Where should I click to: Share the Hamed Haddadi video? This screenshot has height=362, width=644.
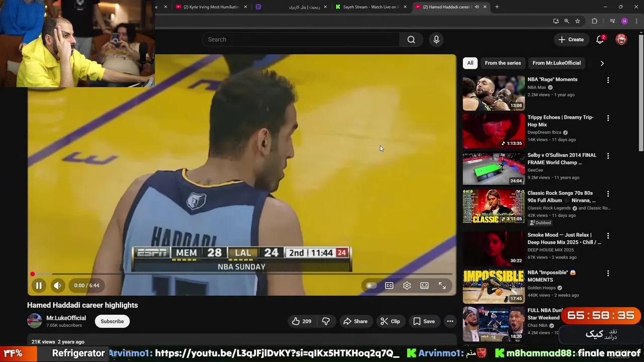355,321
